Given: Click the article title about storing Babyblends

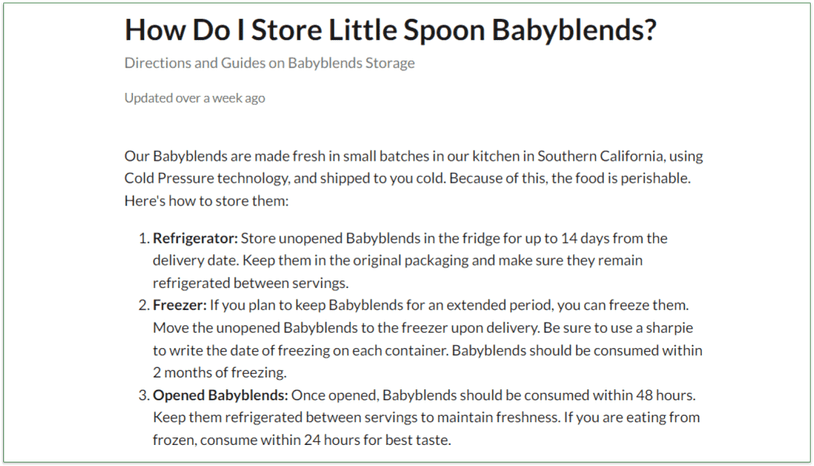Looking at the screenshot, I should pyautogui.click(x=390, y=29).
